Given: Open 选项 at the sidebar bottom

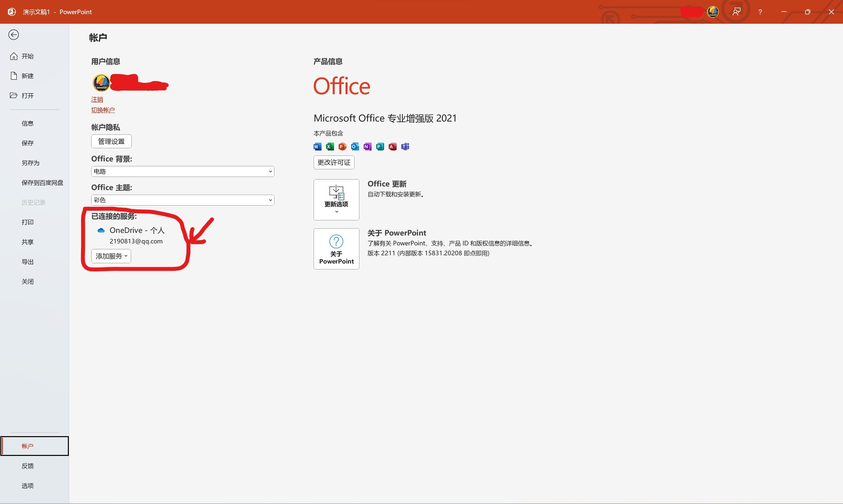Looking at the screenshot, I should pos(28,486).
